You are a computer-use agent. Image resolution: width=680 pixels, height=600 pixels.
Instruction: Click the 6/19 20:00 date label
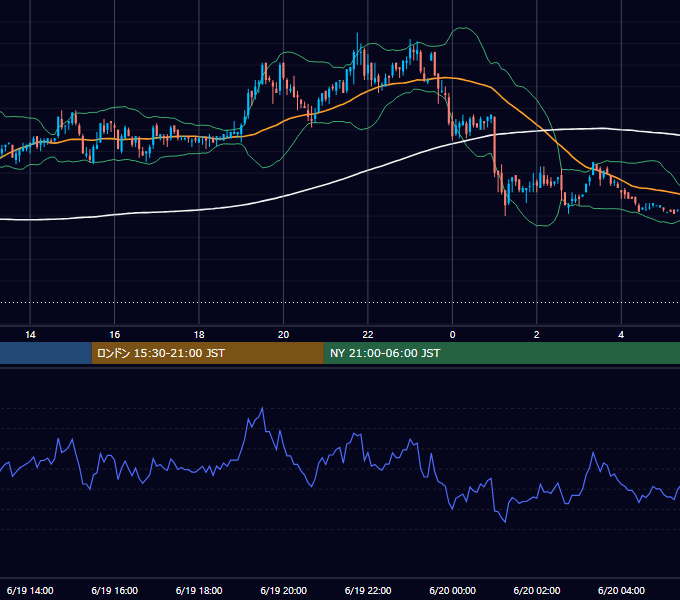pyautogui.click(x=283, y=590)
